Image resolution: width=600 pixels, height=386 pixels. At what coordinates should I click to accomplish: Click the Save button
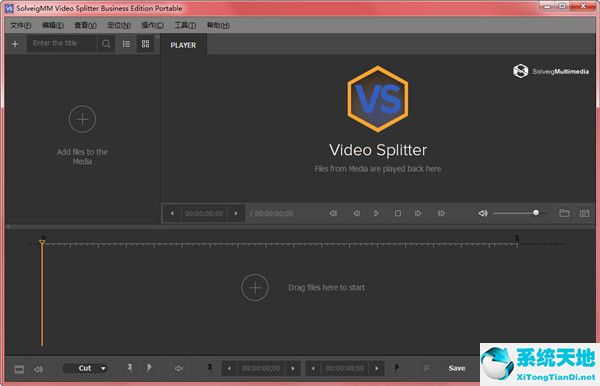coord(457,368)
